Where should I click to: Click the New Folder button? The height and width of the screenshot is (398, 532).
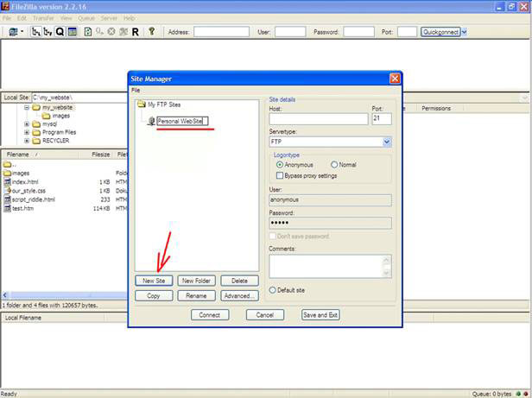tap(196, 281)
